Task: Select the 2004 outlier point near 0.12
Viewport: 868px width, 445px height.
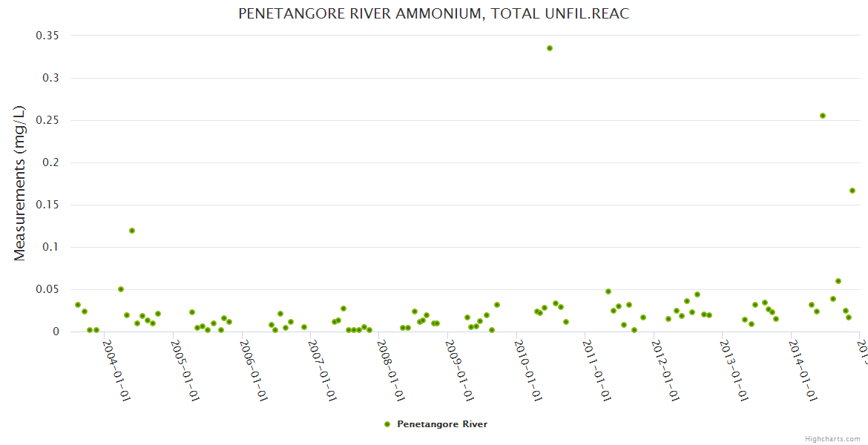Action: pos(132,231)
